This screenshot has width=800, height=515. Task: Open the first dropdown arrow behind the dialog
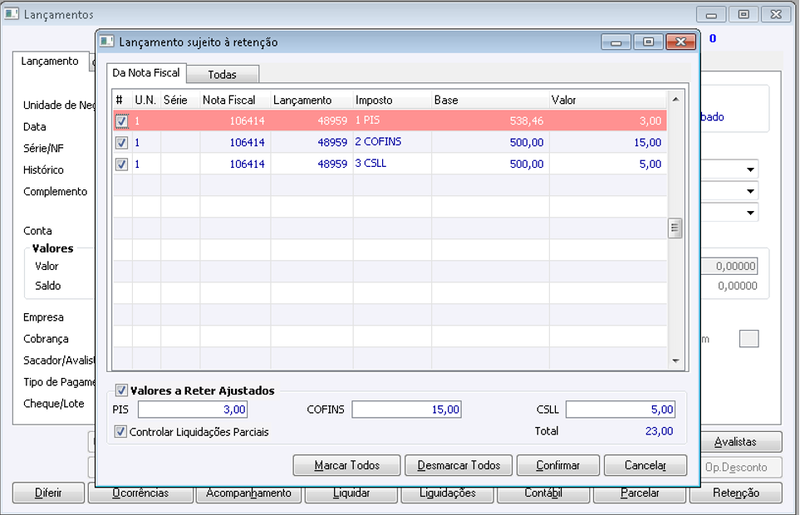click(x=750, y=169)
